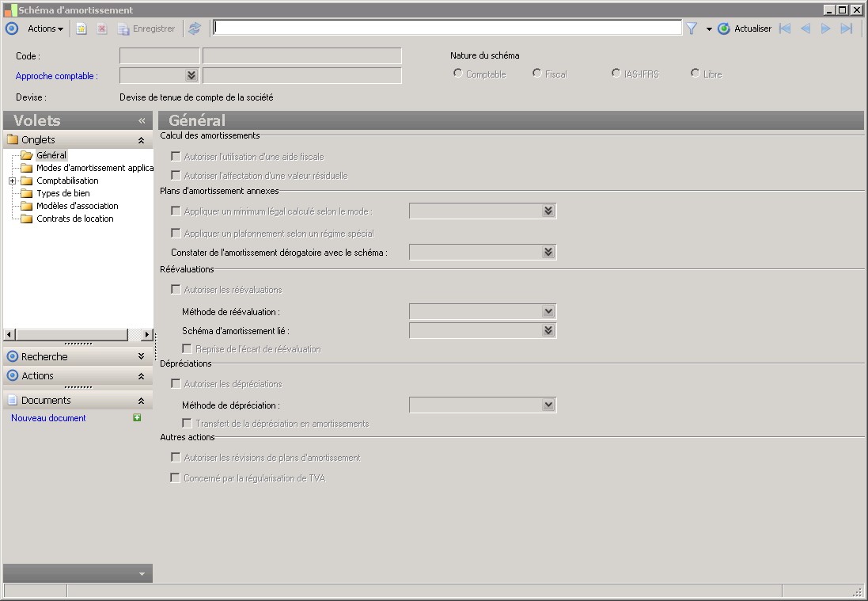Click the Recherche blue circle icon
Viewport: 868px width, 601px height.
12,356
